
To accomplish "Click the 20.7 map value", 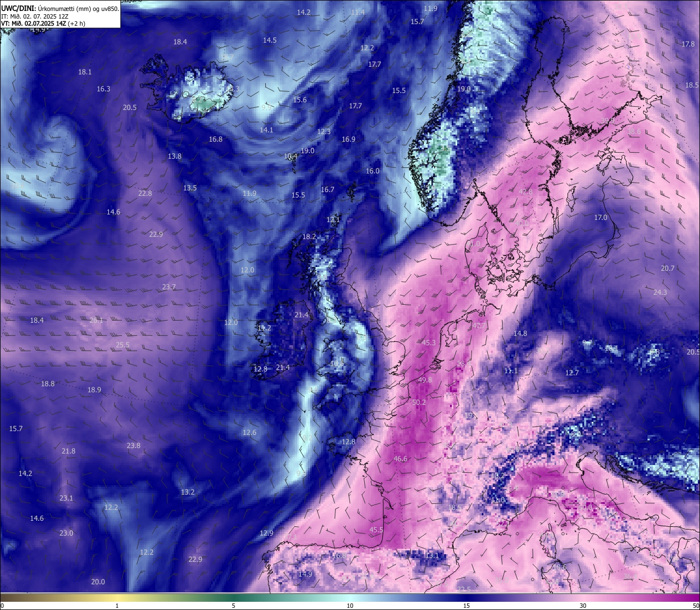I will click(667, 268).
